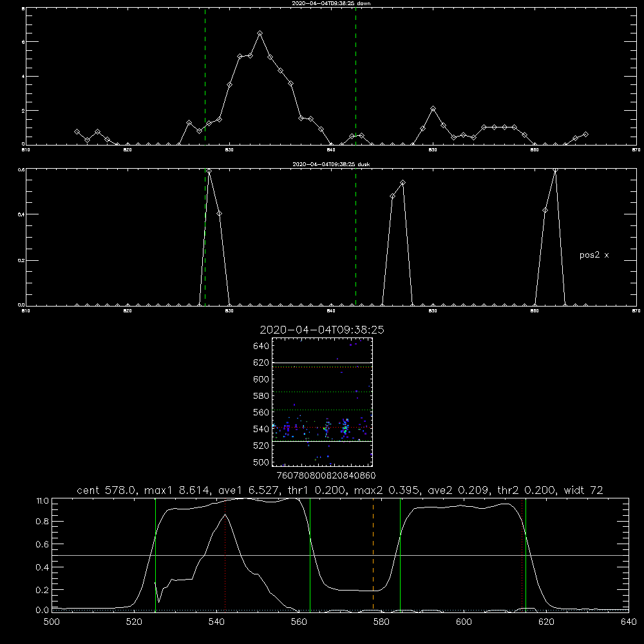Click the green vertical line near 585 in bottom plot
644x644 pixels.
[x=400, y=554]
